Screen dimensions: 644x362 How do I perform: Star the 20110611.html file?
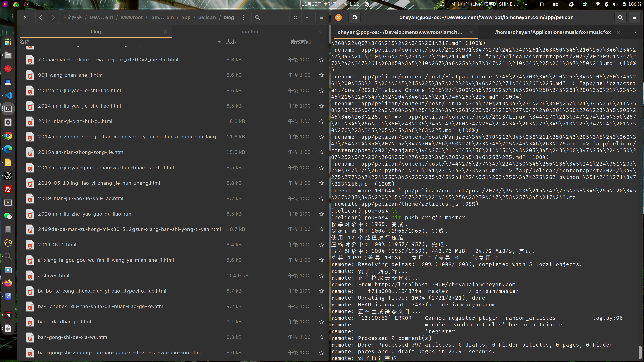321,245
